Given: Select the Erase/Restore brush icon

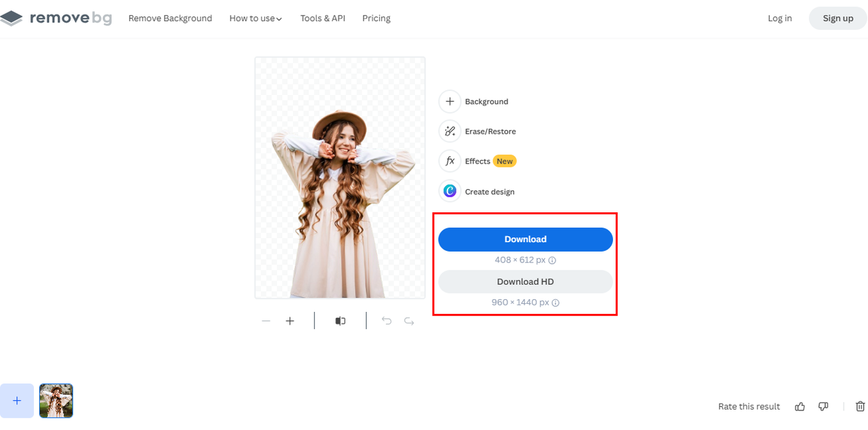Looking at the screenshot, I should click(x=450, y=132).
